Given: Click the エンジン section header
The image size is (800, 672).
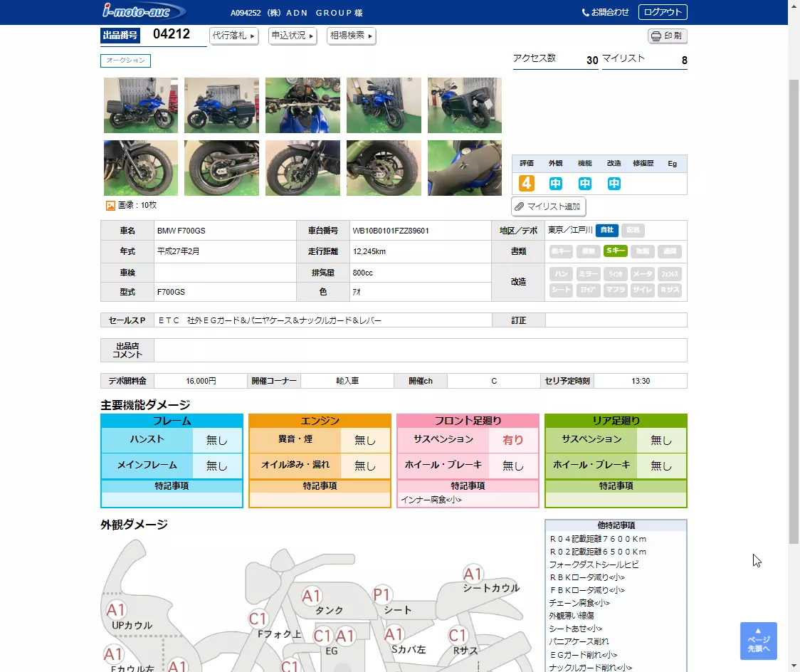Looking at the screenshot, I should [x=320, y=421].
